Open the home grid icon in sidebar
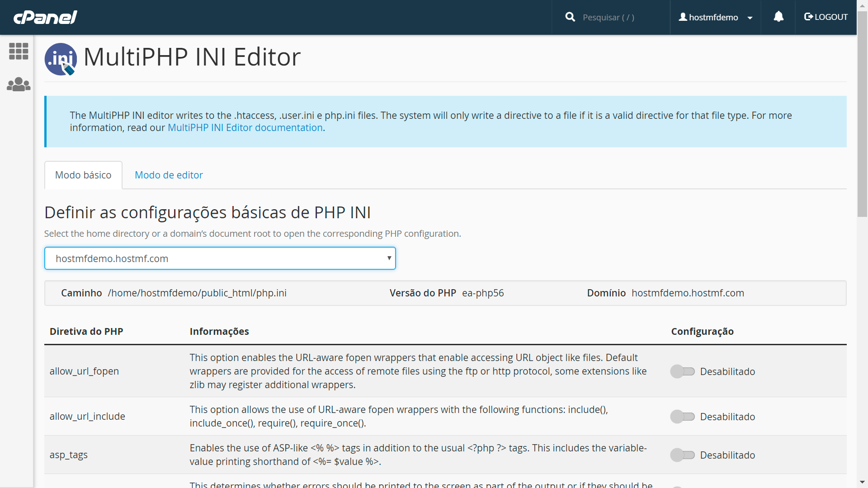This screenshot has height=488, width=868. point(19,51)
